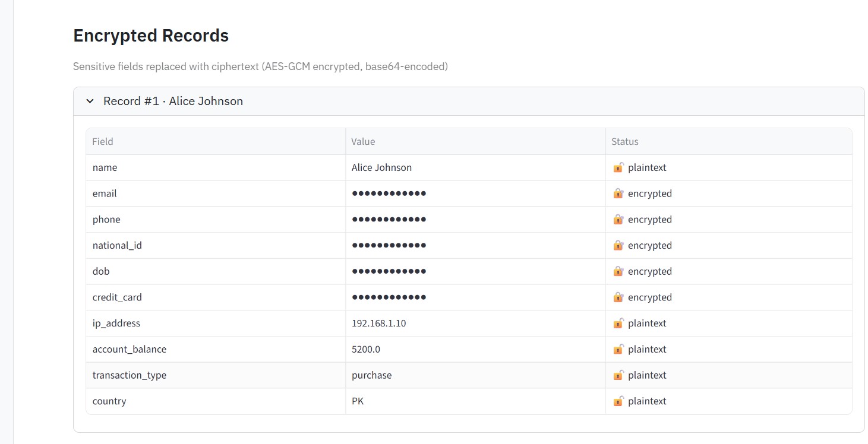The image size is (868, 444).
Task: Click encrypted status in national_id row
Action: tap(650, 245)
